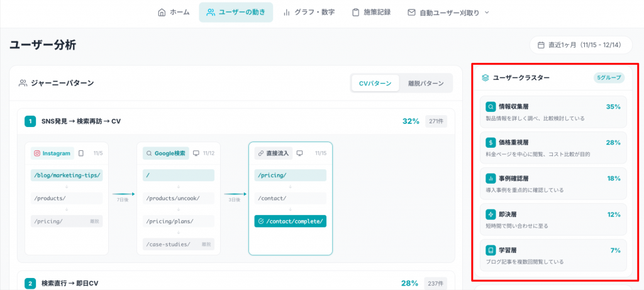Click the lightning icon beside 即決層
The height and width of the screenshot is (290, 644).
tap(491, 215)
